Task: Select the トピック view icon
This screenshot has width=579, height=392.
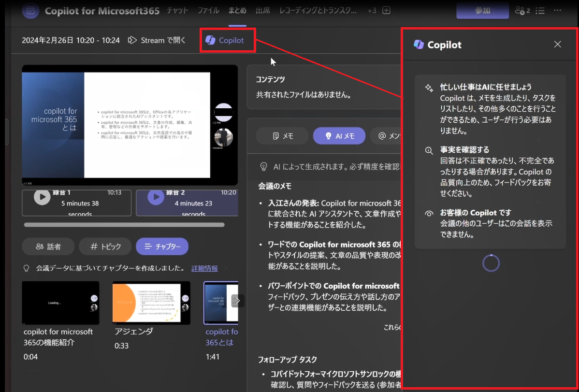Action: pos(105,246)
